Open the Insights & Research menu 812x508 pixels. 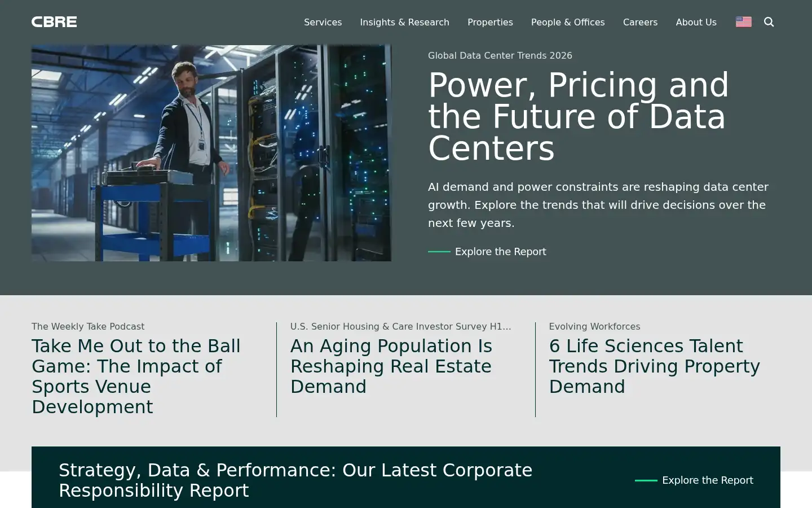coord(404,22)
